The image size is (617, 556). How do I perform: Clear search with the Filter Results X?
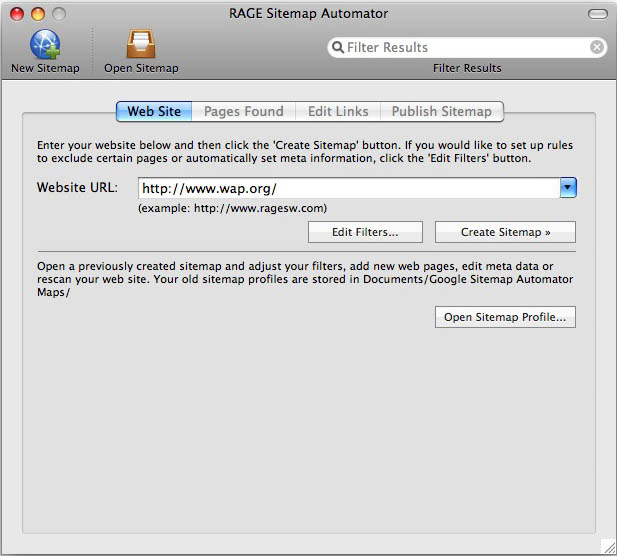[x=597, y=47]
